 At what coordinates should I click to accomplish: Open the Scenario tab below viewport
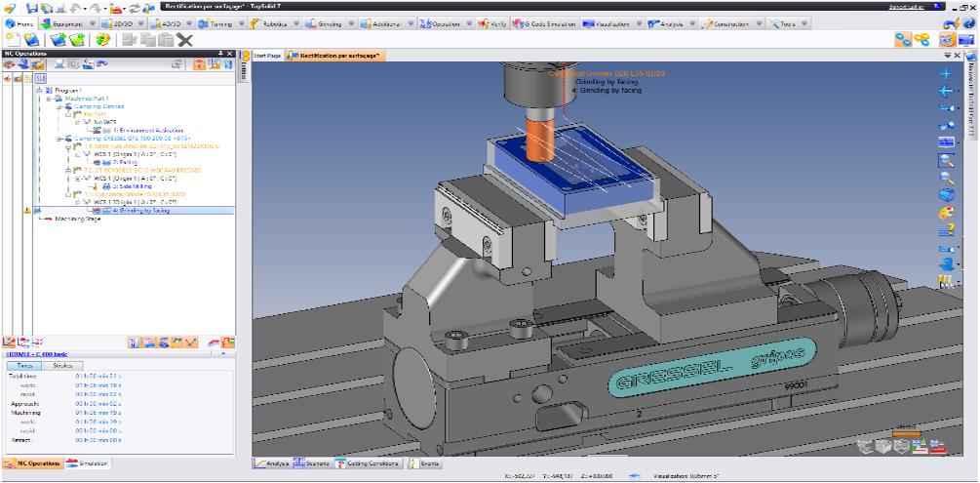[x=311, y=463]
